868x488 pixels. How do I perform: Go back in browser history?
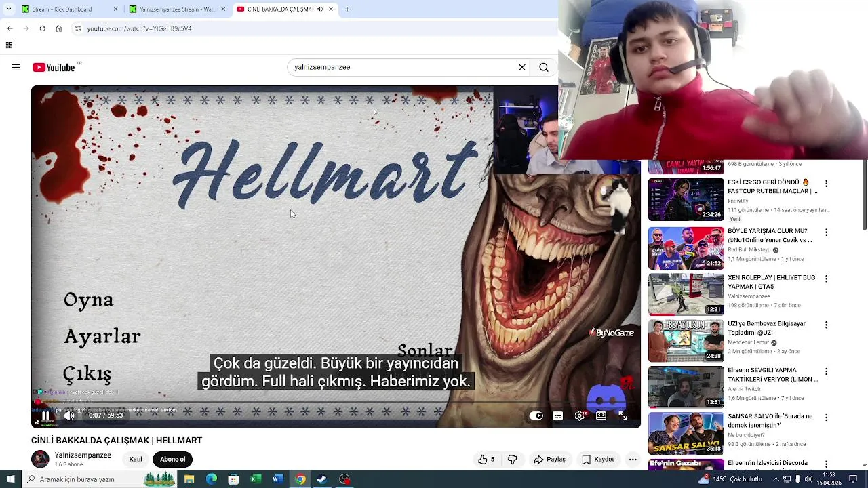[9, 28]
